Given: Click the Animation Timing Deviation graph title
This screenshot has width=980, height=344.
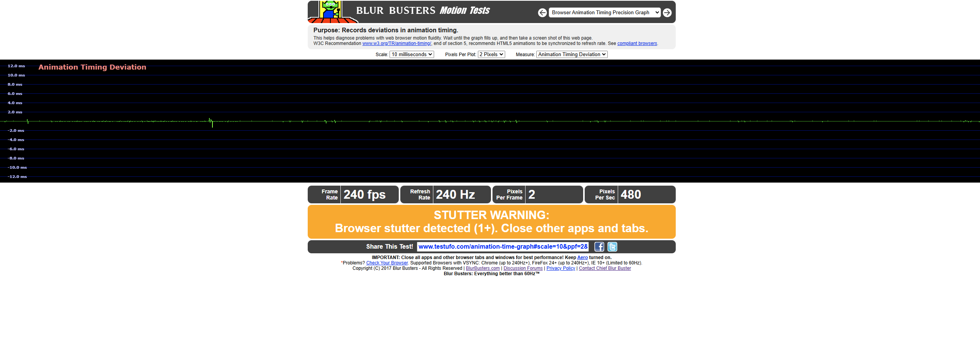Looking at the screenshot, I should (92, 67).
